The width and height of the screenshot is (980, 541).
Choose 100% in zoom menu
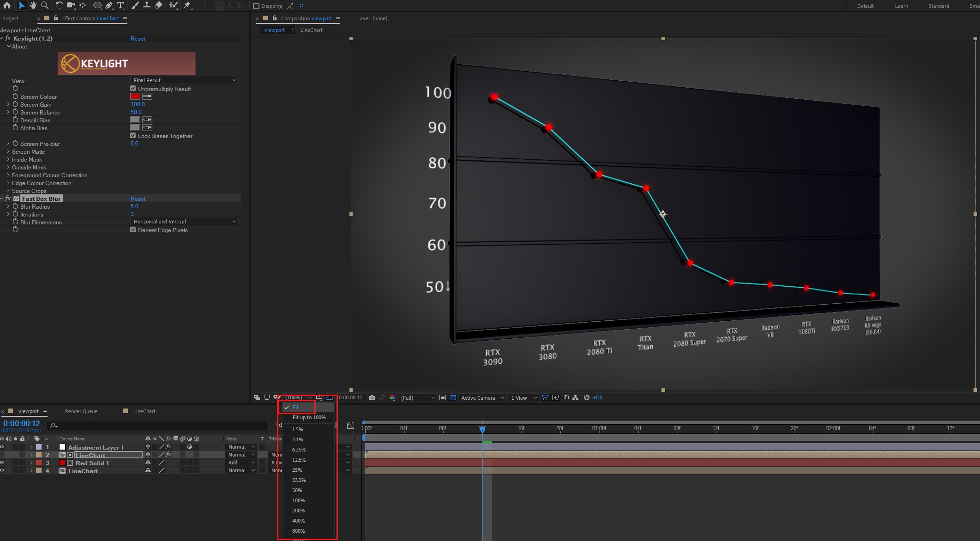(x=298, y=501)
